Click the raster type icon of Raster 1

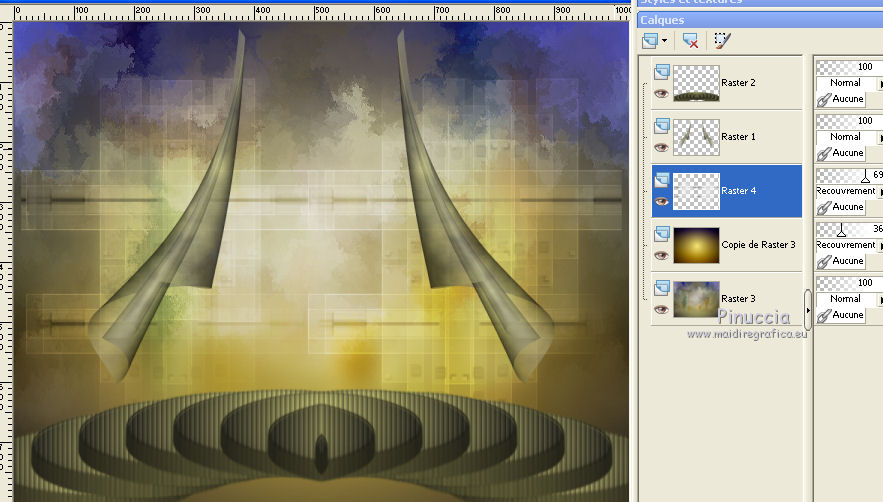pos(662,126)
